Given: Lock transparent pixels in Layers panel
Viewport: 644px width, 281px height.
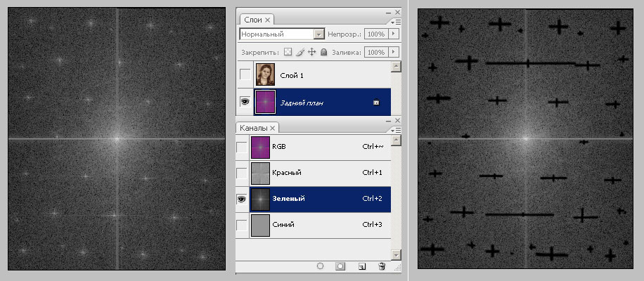Looking at the screenshot, I should [288, 53].
